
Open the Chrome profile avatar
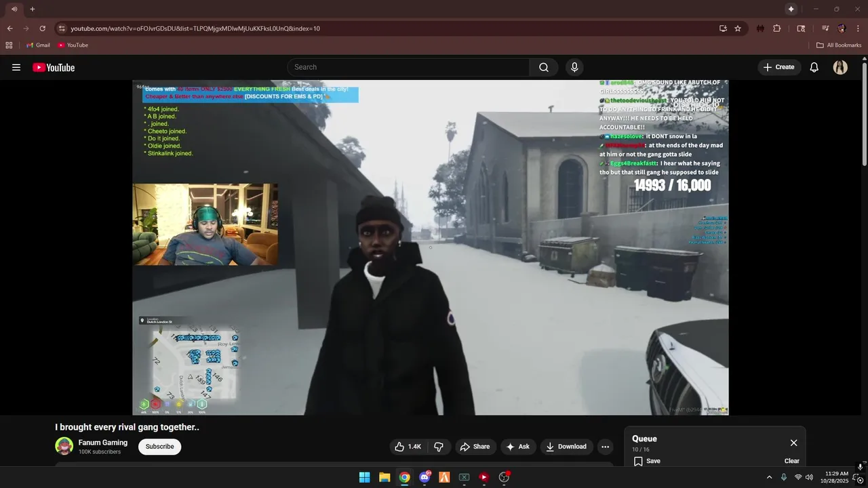pyautogui.click(x=842, y=28)
